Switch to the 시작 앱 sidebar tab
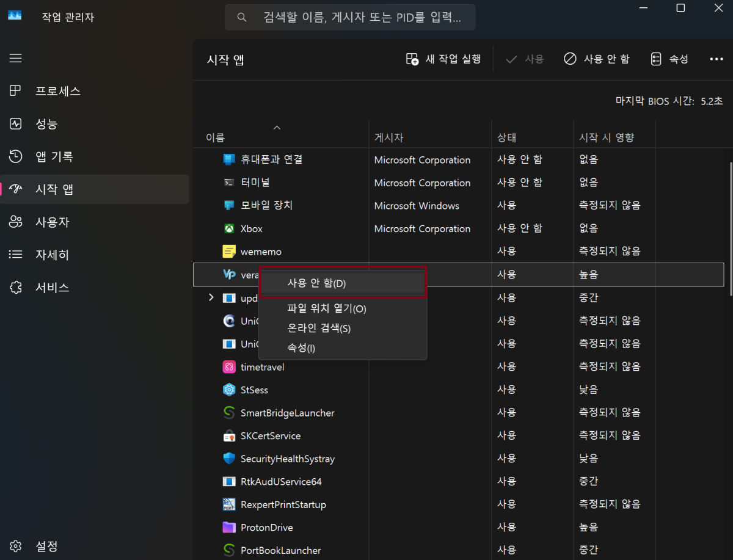733x560 pixels. pos(95,189)
